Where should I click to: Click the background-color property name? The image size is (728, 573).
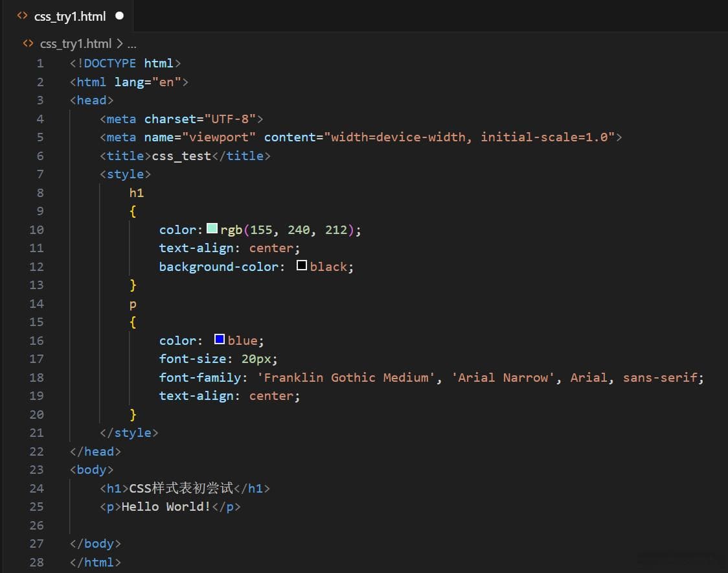[219, 267]
